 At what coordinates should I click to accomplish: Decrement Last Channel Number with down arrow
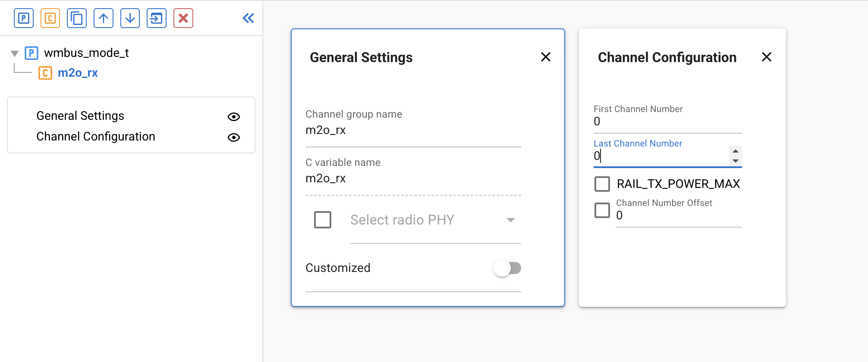tap(736, 161)
